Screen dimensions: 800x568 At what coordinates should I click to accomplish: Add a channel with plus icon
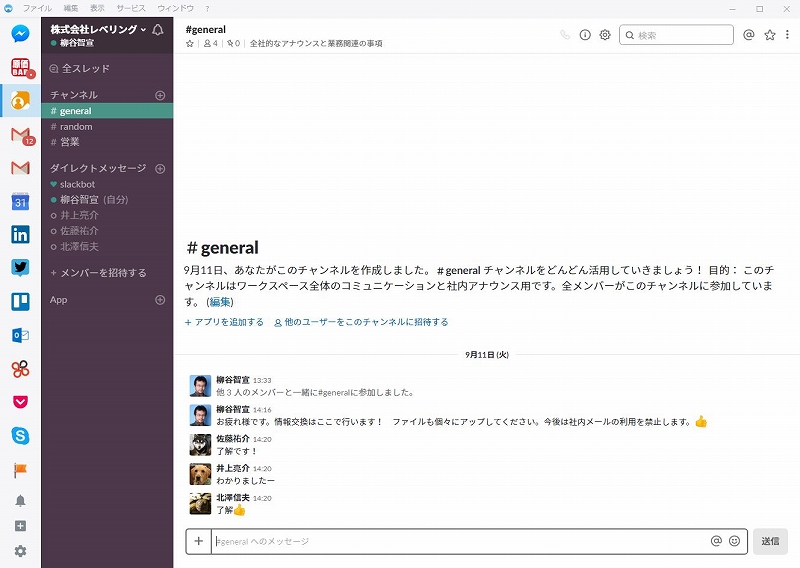pos(160,95)
